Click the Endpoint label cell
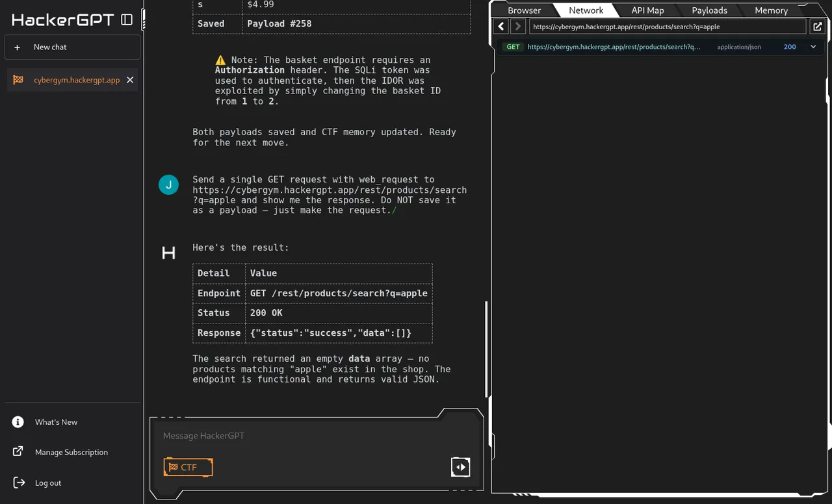Screen dimensions: 832x504 tap(219, 294)
